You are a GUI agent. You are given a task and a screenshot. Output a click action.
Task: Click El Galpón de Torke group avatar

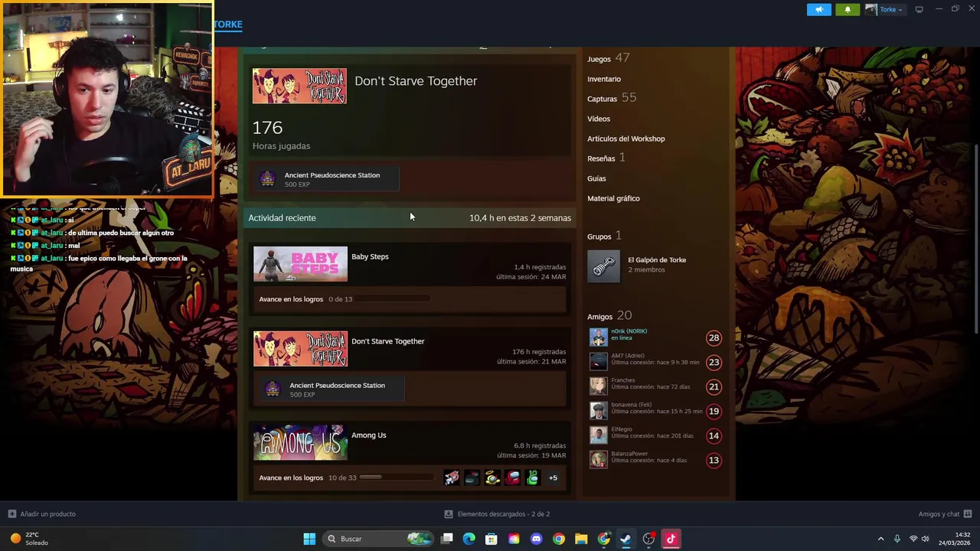(603, 266)
